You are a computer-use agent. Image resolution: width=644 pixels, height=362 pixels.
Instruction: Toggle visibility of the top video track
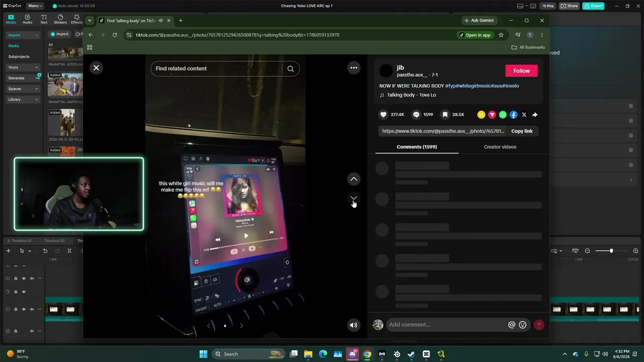tap(24, 279)
